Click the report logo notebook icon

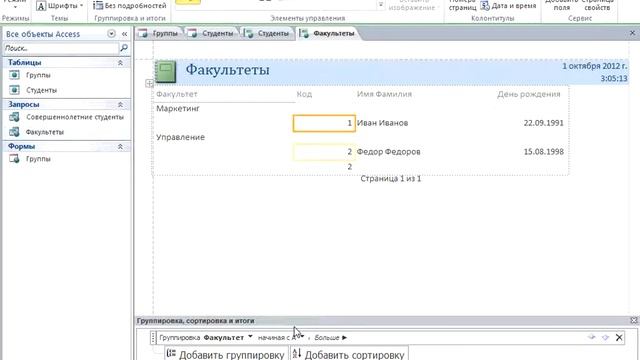pyautogui.click(x=166, y=71)
